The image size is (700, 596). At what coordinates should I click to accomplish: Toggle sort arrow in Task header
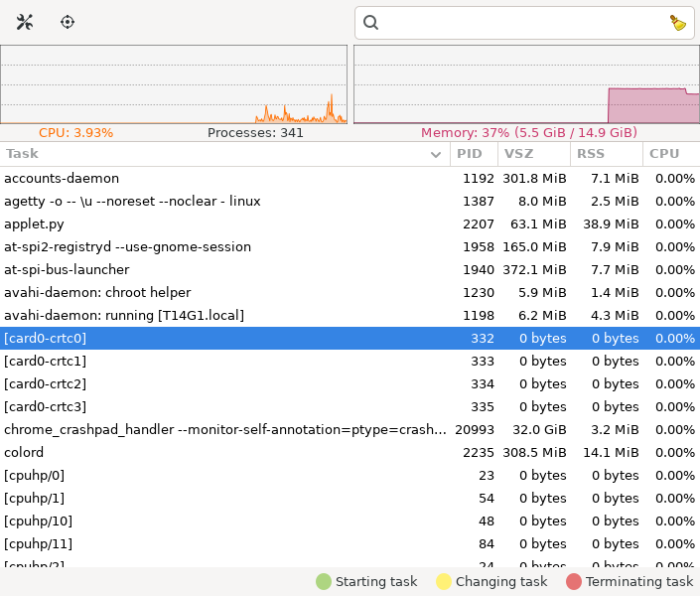(x=436, y=155)
